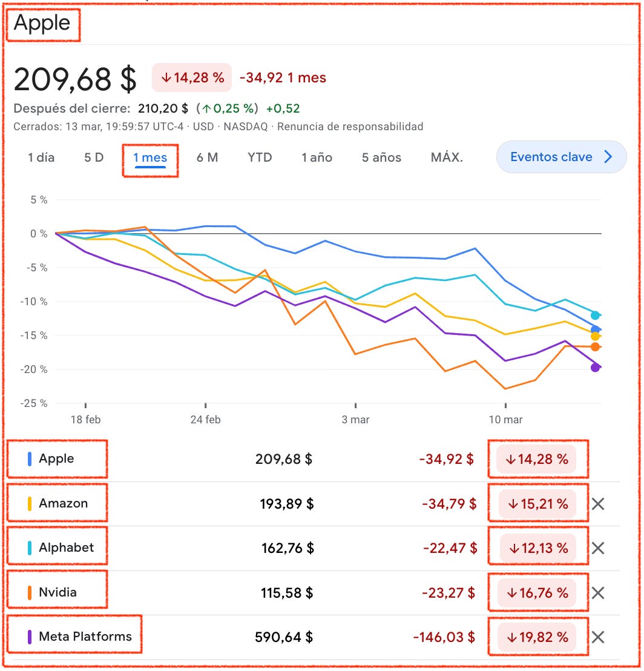Open the Renuncia de responsabilidad link
This screenshot has height=671, width=644.
[350, 127]
